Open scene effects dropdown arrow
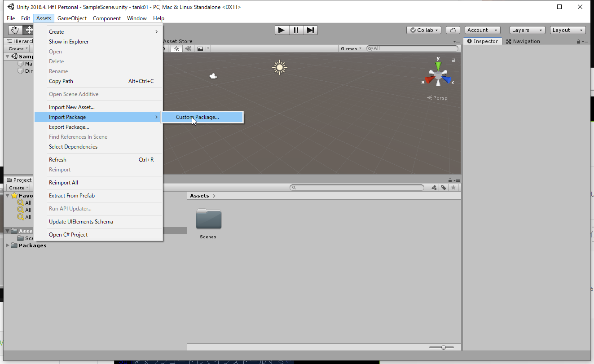This screenshot has width=594, height=364. (x=208, y=48)
